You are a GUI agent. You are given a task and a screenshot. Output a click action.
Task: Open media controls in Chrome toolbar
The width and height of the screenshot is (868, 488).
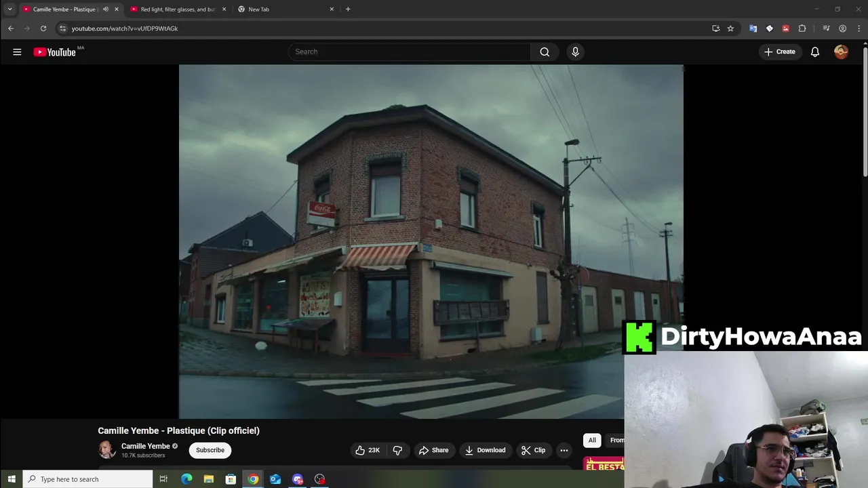pyautogui.click(x=826, y=28)
